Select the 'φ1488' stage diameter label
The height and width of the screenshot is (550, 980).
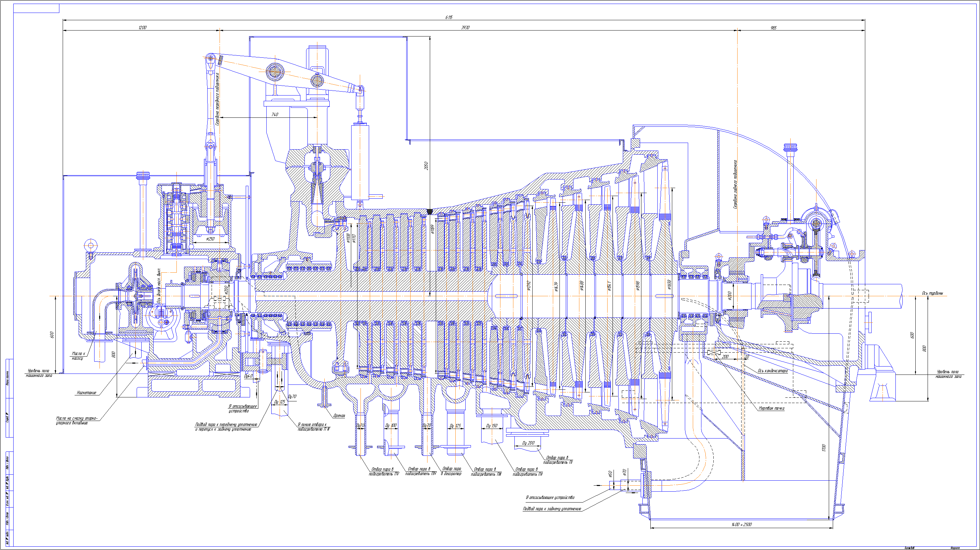(581, 286)
